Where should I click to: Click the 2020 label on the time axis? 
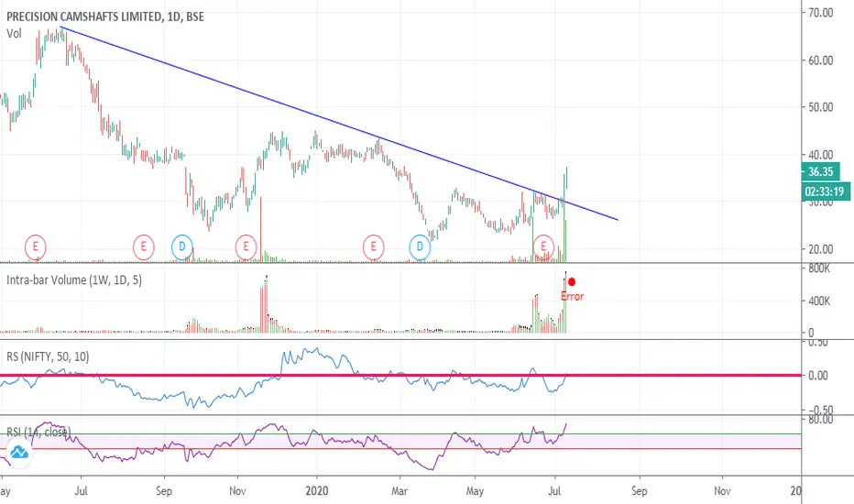pos(317,491)
